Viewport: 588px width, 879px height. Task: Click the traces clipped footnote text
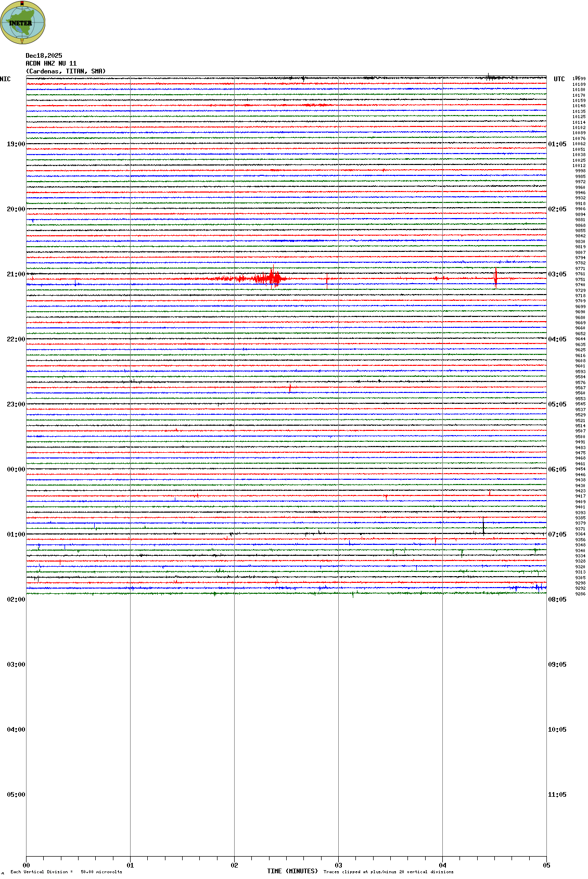(x=388, y=872)
